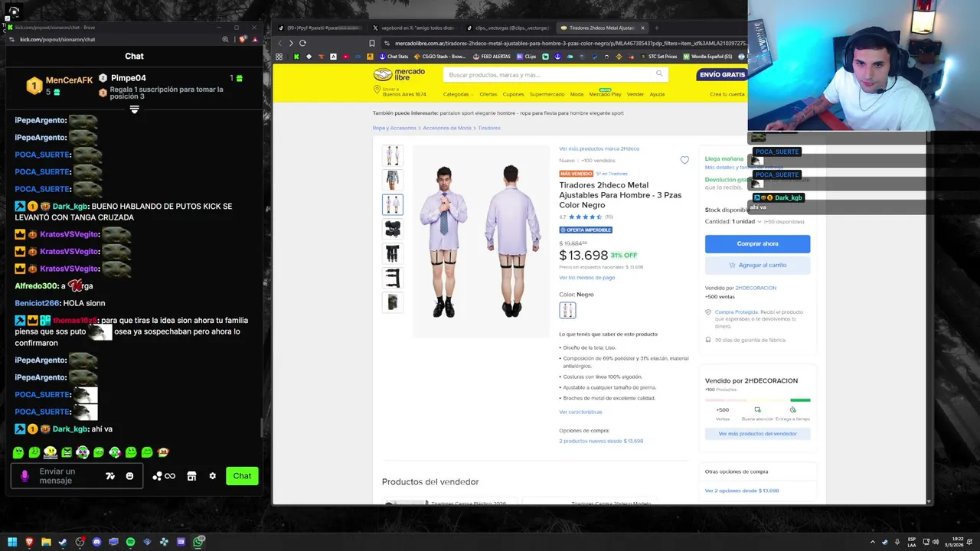The height and width of the screenshot is (551, 980).
Task: Open the Windows Start menu
Action: coord(12,542)
